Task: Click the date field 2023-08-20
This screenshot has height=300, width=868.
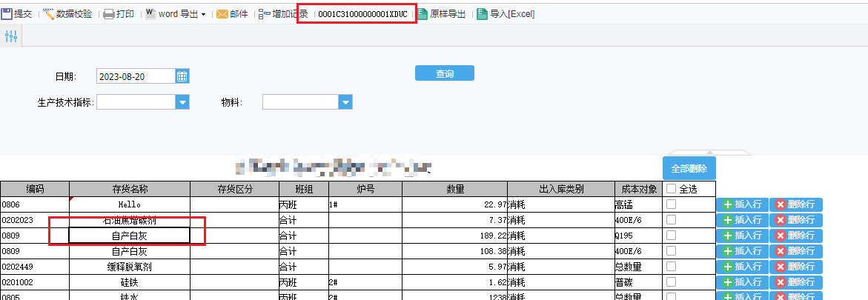Action: pyautogui.click(x=136, y=76)
